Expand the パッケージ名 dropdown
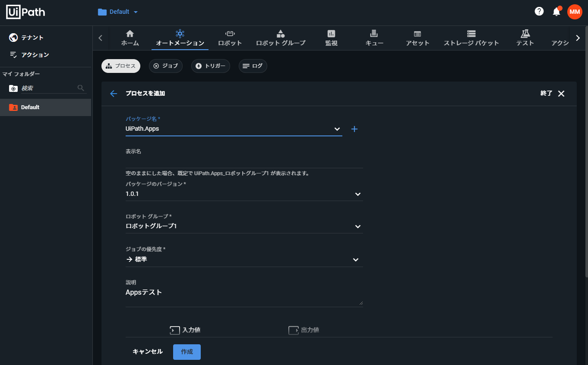The width and height of the screenshot is (588, 365). 337,129
